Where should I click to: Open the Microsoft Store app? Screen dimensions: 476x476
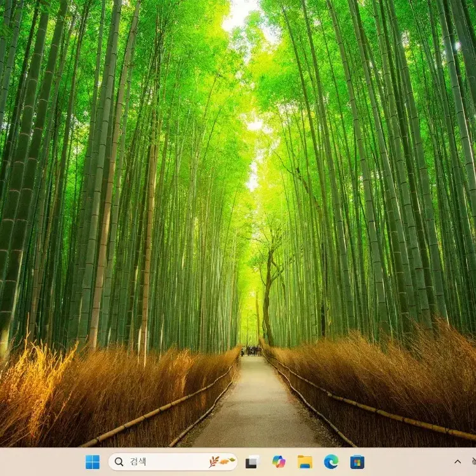tap(357, 462)
